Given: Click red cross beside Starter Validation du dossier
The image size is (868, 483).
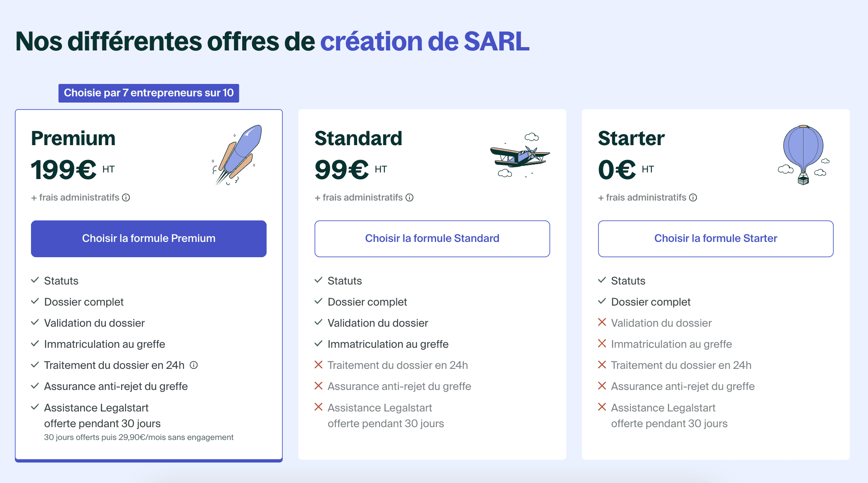Looking at the screenshot, I should point(602,322).
